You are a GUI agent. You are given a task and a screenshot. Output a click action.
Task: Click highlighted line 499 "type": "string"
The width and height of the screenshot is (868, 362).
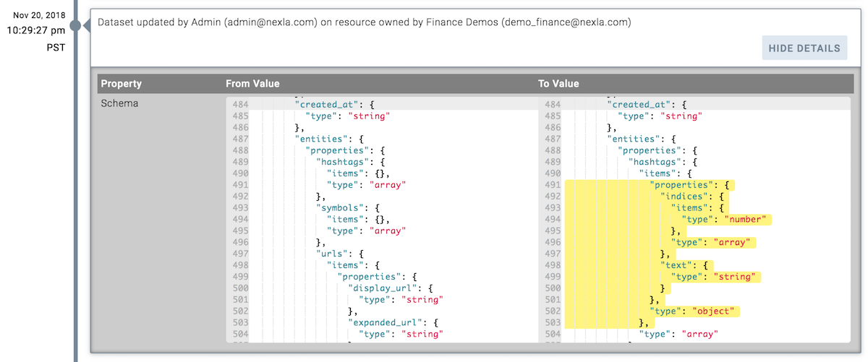point(714,277)
